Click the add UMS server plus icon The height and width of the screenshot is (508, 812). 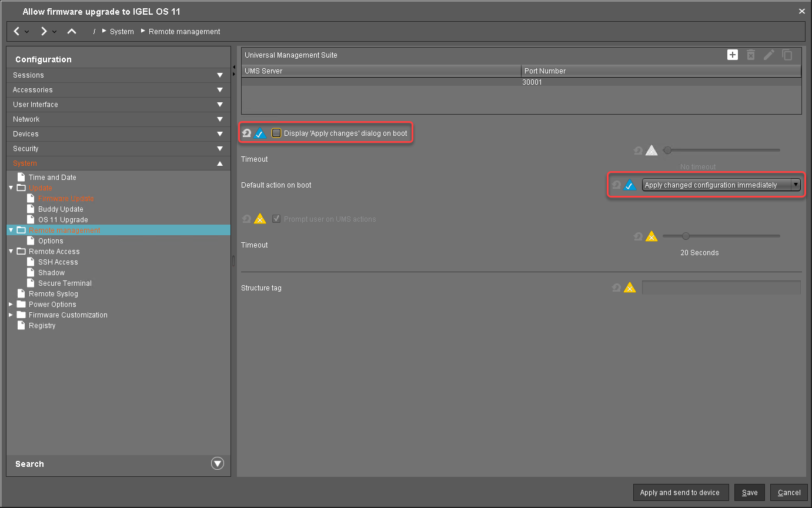733,55
